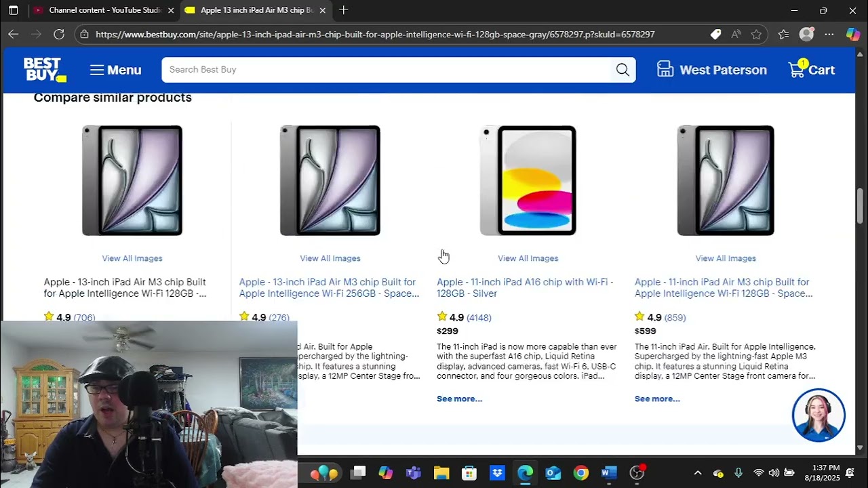Submit search with magnifier icon

click(x=623, y=70)
